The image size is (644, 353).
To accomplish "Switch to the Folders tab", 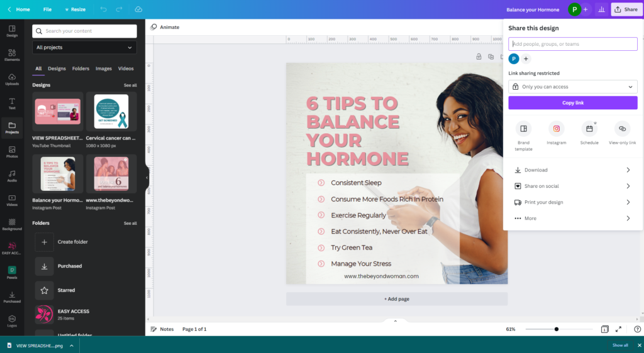I will click(80, 68).
